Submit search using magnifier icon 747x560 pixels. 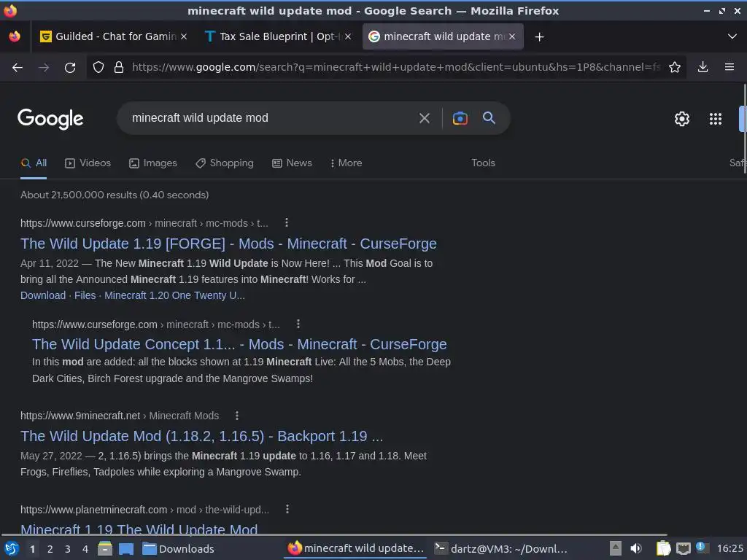(489, 117)
